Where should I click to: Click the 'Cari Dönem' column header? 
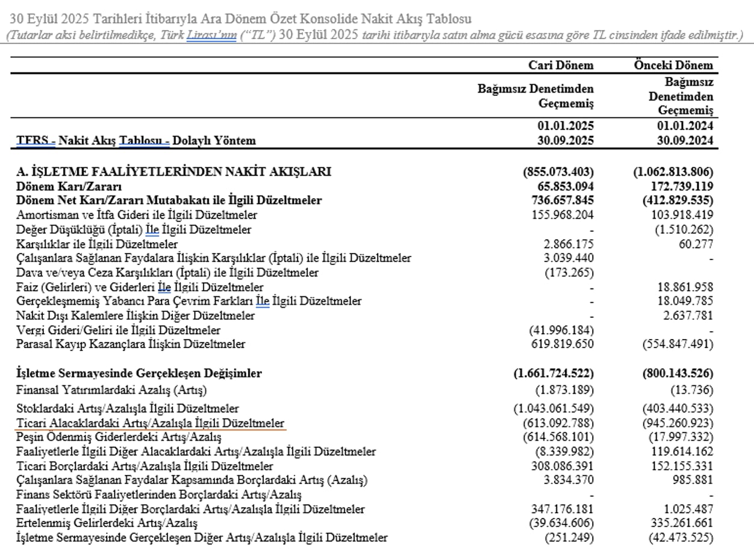560,66
